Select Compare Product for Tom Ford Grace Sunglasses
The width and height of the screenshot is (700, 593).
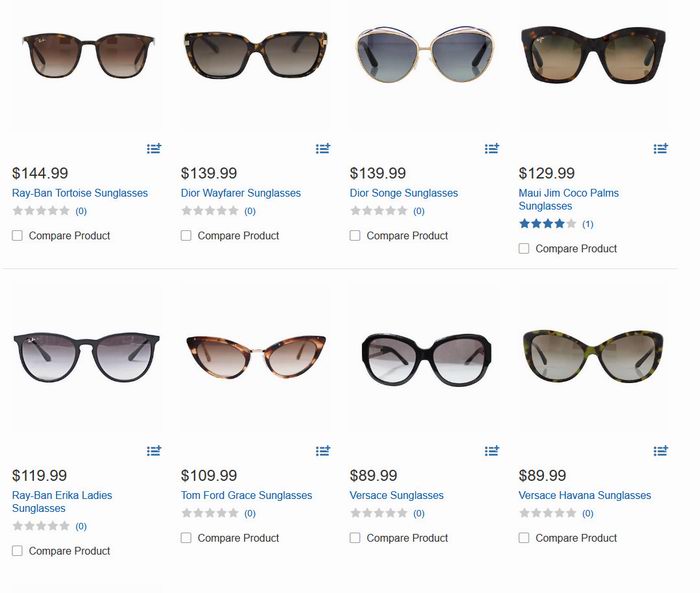click(x=186, y=538)
